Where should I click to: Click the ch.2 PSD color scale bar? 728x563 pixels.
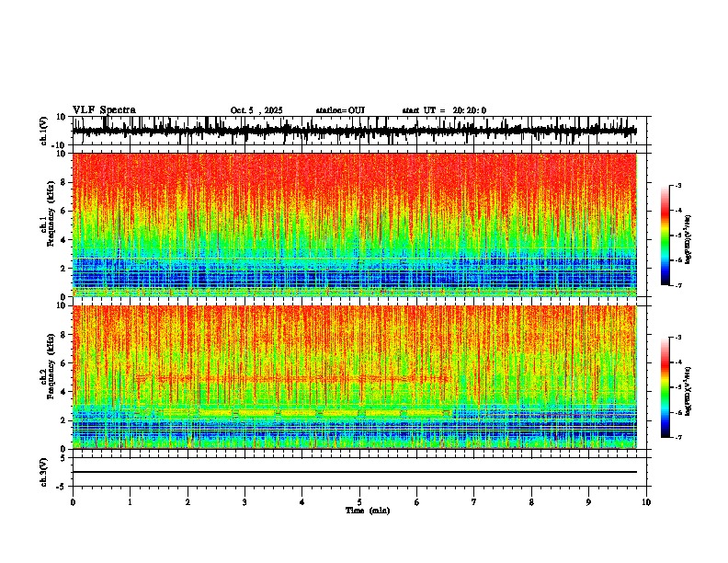[665, 387]
